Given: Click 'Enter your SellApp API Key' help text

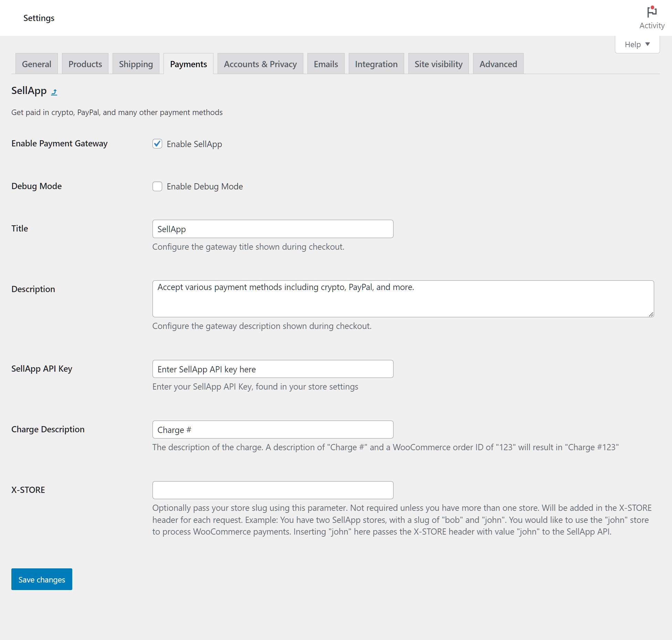Looking at the screenshot, I should [255, 386].
